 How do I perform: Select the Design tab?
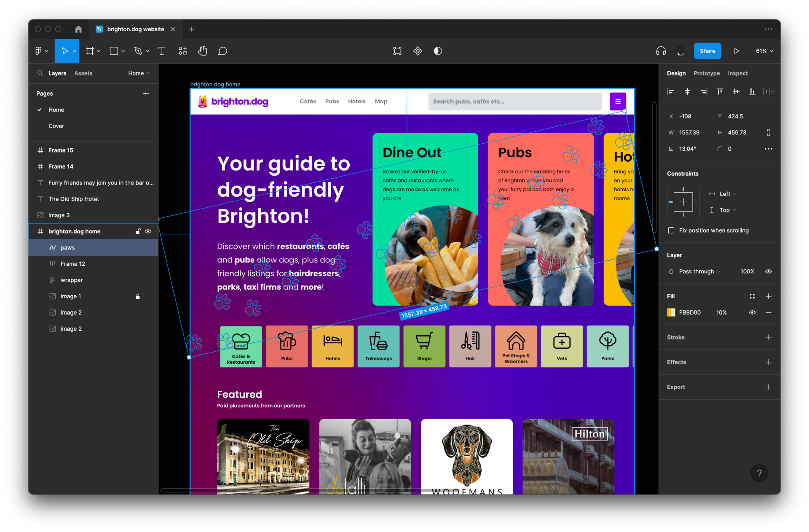pos(676,73)
